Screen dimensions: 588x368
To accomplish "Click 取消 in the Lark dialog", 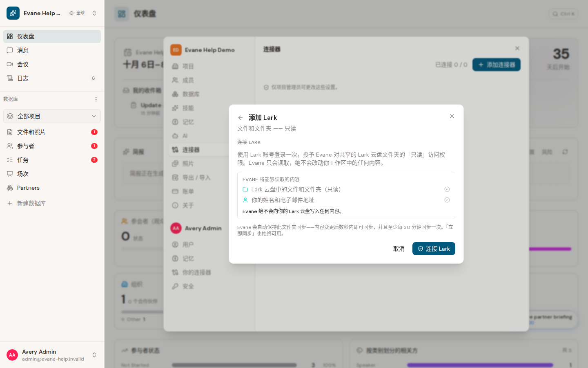I will point(399,249).
